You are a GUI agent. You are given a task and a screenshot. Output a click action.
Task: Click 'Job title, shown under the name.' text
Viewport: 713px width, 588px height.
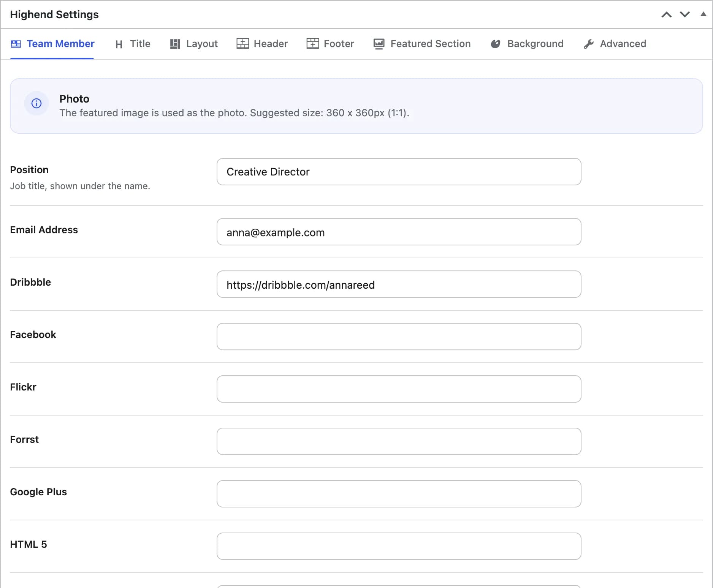pos(80,186)
